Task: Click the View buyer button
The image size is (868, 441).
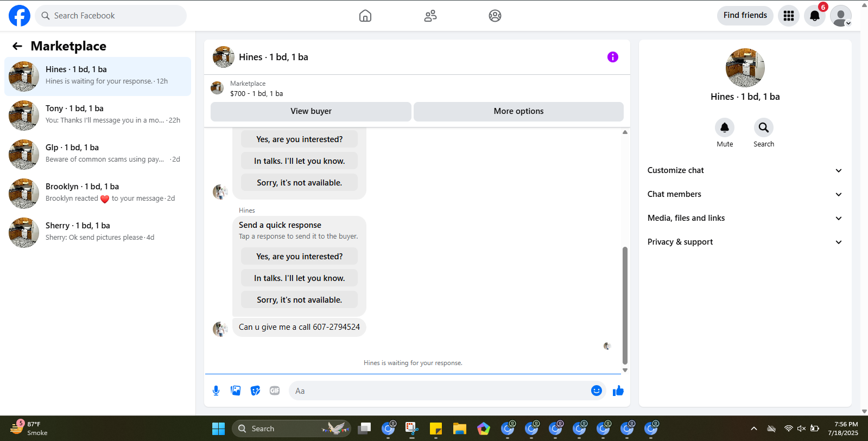Action: [311, 111]
